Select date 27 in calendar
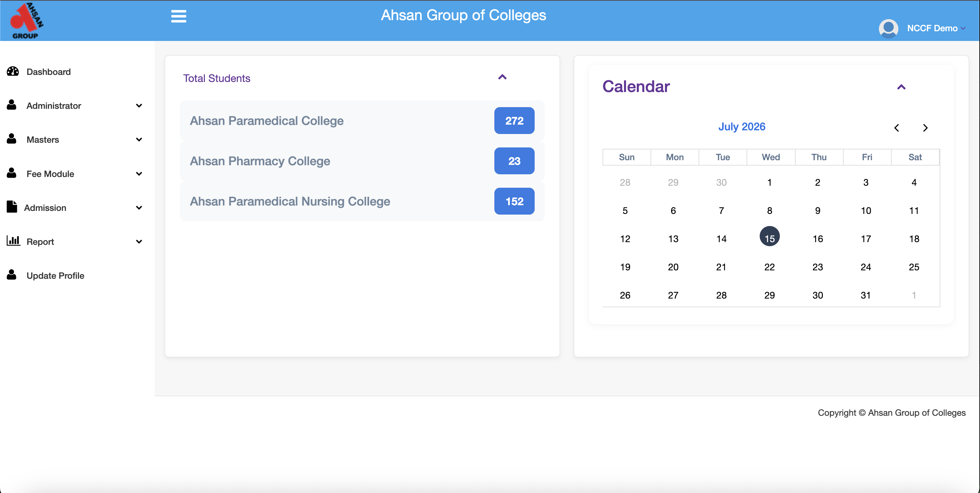This screenshot has height=493, width=980. coord(673,296)
